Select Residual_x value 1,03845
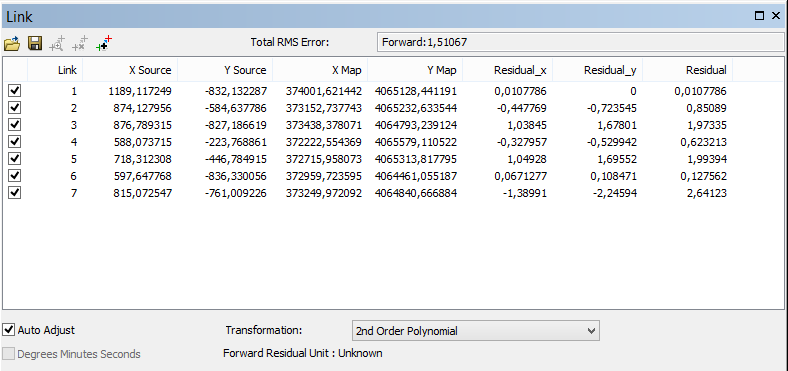This screenshot has width=788, height=371. coord(527,125)
